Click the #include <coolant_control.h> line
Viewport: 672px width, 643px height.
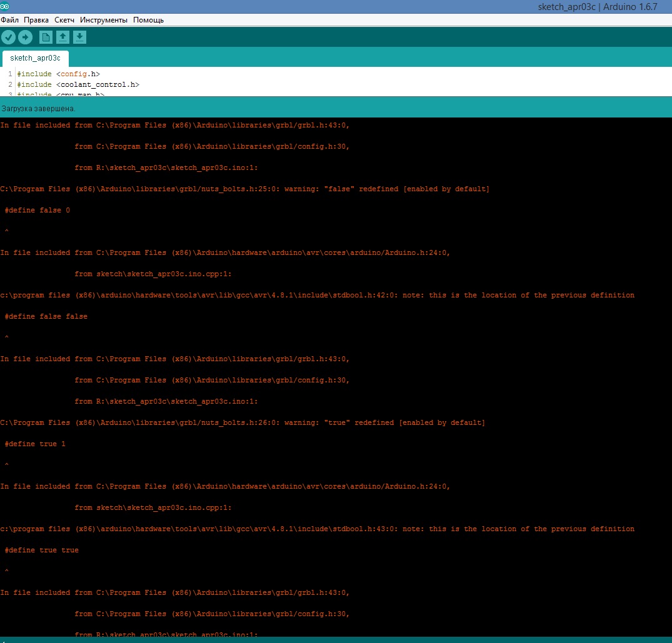[78, 85]
